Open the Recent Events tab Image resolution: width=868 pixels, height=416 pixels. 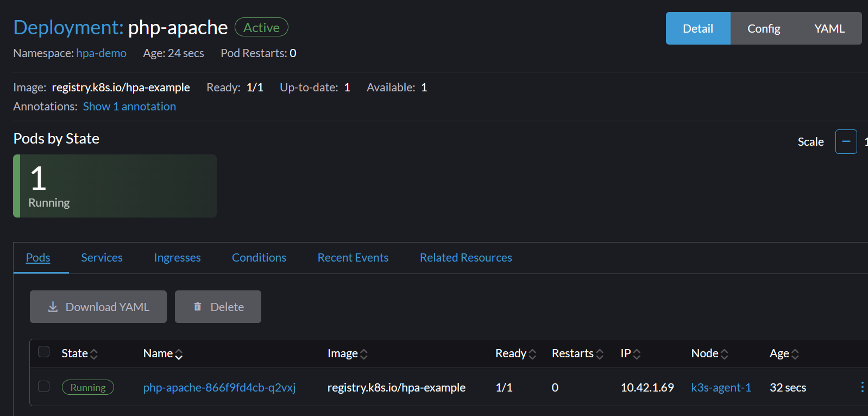click(353, 258)
